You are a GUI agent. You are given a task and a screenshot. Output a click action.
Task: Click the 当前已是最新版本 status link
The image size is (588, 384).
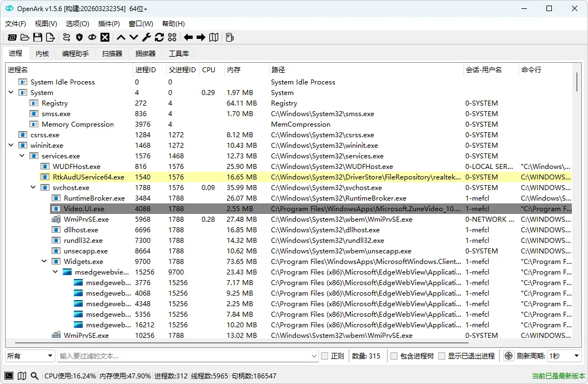click(x=559, y=376)
